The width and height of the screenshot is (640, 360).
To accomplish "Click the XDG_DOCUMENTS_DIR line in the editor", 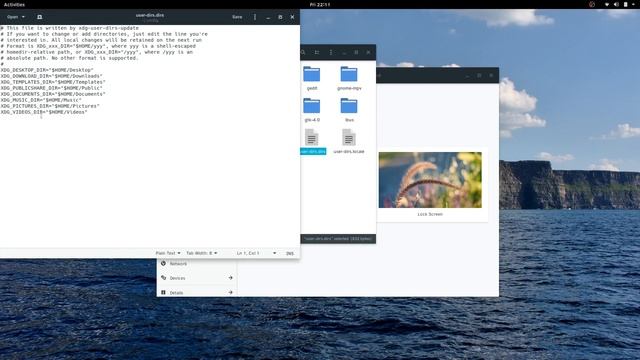I will point(53,94).
